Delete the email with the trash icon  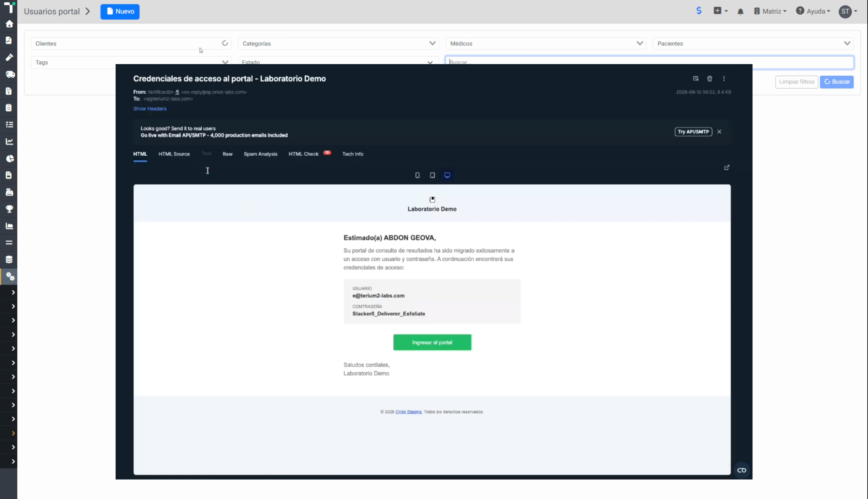pos(709,78)
